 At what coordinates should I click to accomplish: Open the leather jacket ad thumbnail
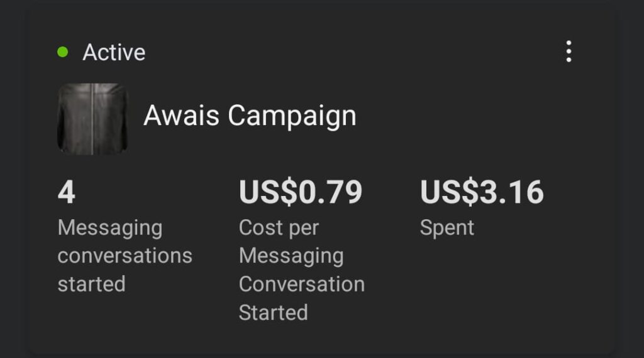click(92, 119)
